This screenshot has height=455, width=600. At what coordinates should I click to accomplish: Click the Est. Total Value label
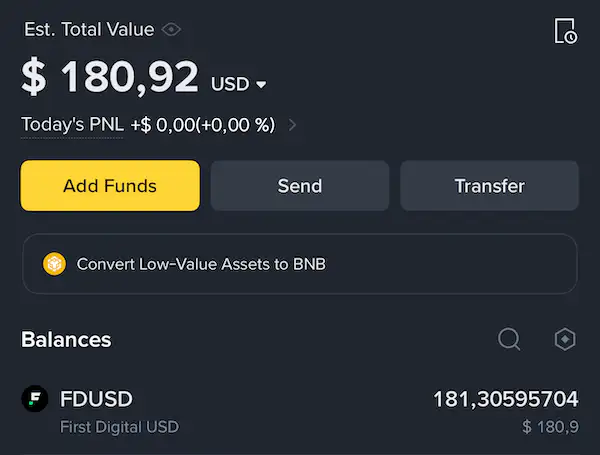[x=89, y=29]
